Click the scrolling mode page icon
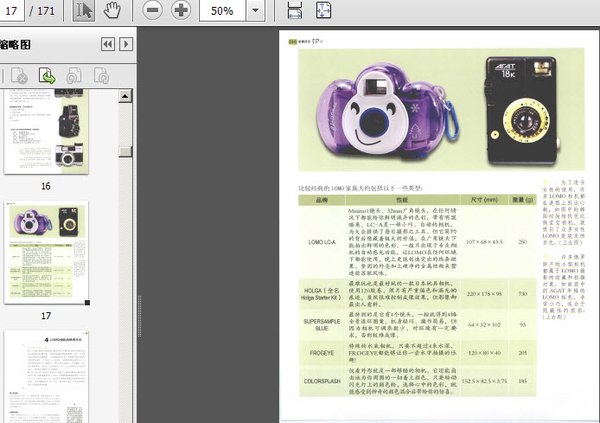This screenshot has height=423, width=600. (x=295, y=10)
